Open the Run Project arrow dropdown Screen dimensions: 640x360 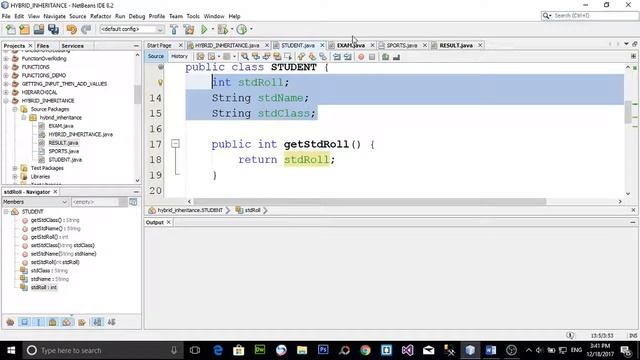coord(213,29)
